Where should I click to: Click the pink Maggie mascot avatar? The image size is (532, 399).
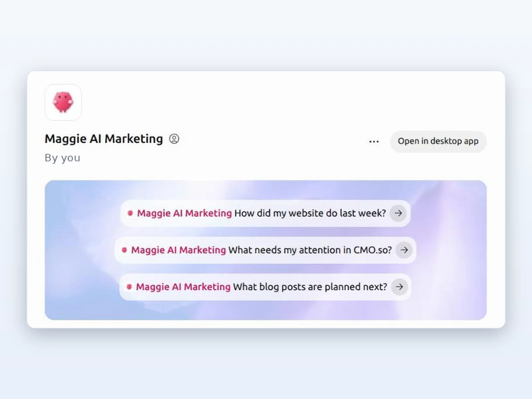[x=63, y=102]
